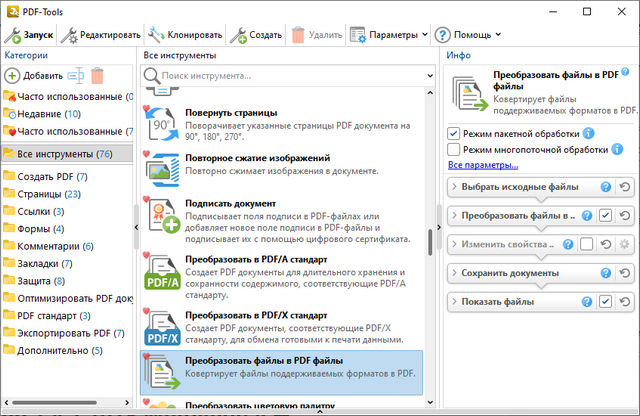
Task: Click the rename category icon next to Добавить
Action: coord(77,75)
